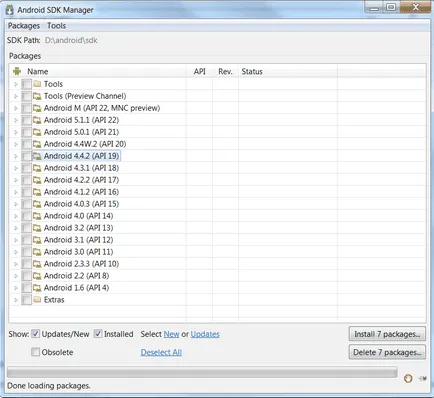Select the Android 1.6 (API 4) row

tap(76, 288)
